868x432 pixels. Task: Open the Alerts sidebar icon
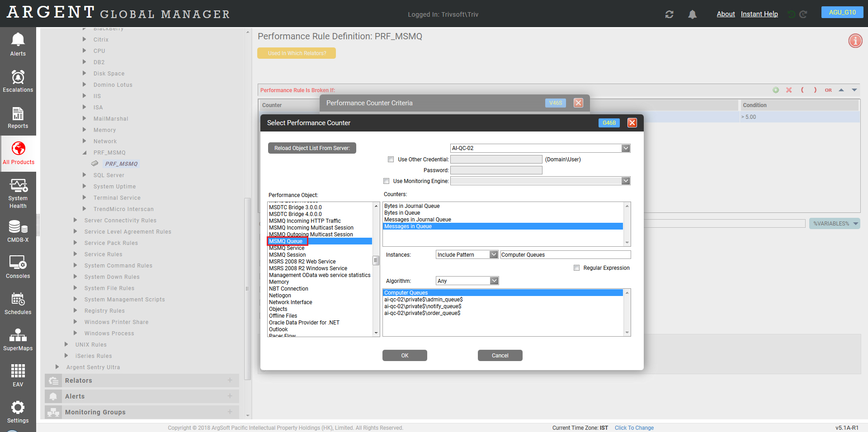coord(18,44)
